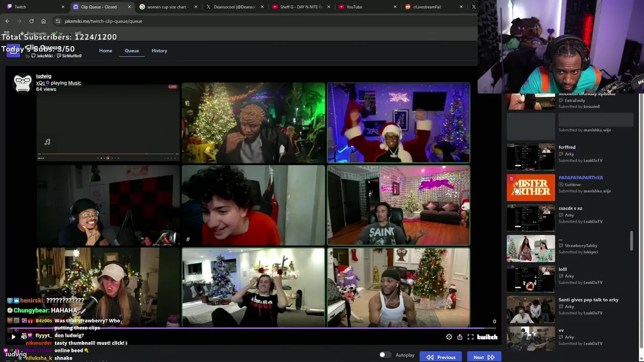Close the r/LivestreamFail browser tab

click(x=461, y=7)
